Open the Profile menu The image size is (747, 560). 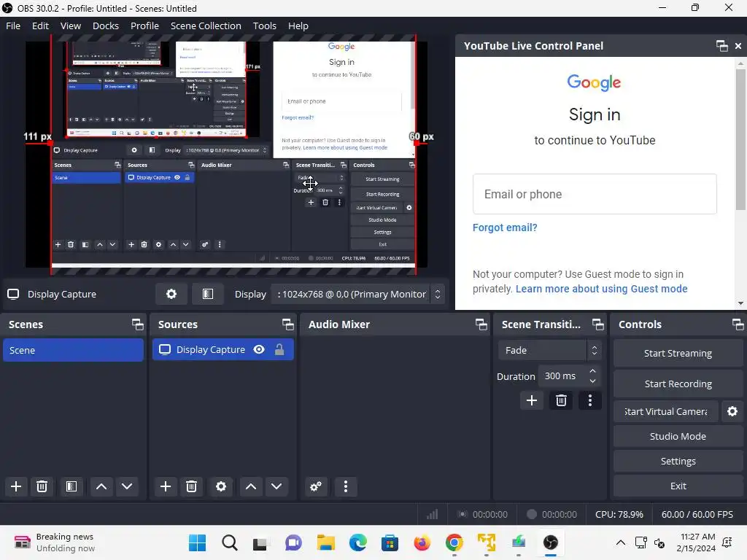click(x=145, y=26)
